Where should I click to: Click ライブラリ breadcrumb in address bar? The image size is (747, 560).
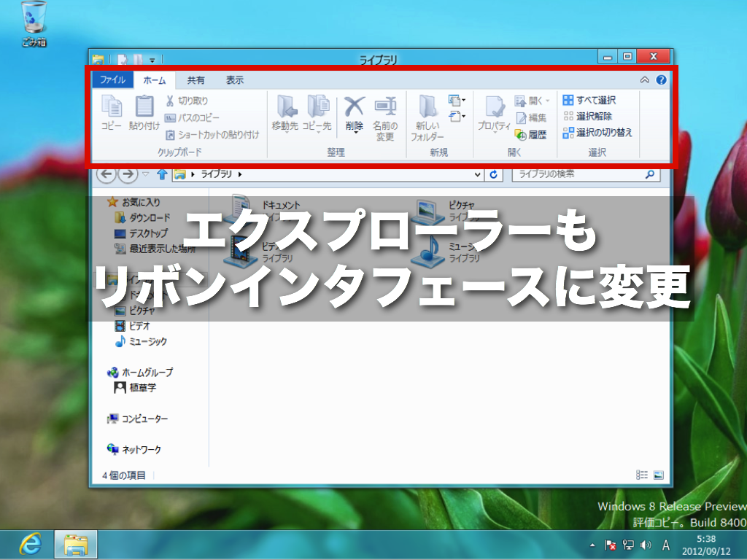pos(216,174)
